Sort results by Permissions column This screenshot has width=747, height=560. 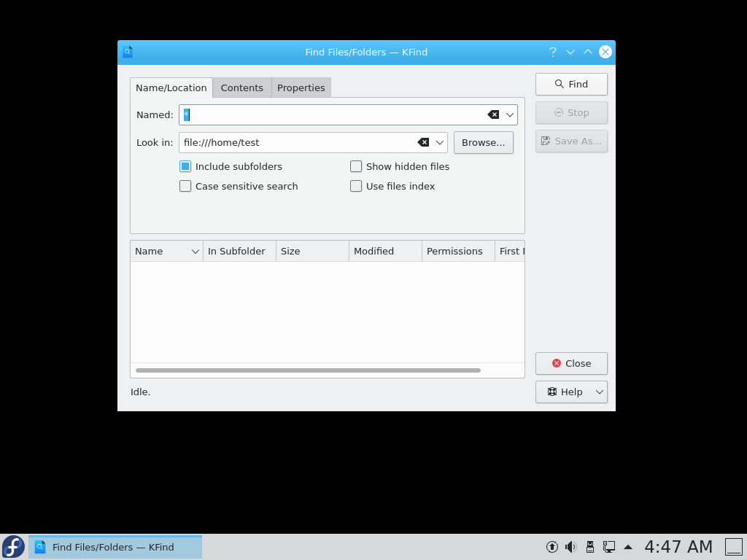(x=458, y=251)
